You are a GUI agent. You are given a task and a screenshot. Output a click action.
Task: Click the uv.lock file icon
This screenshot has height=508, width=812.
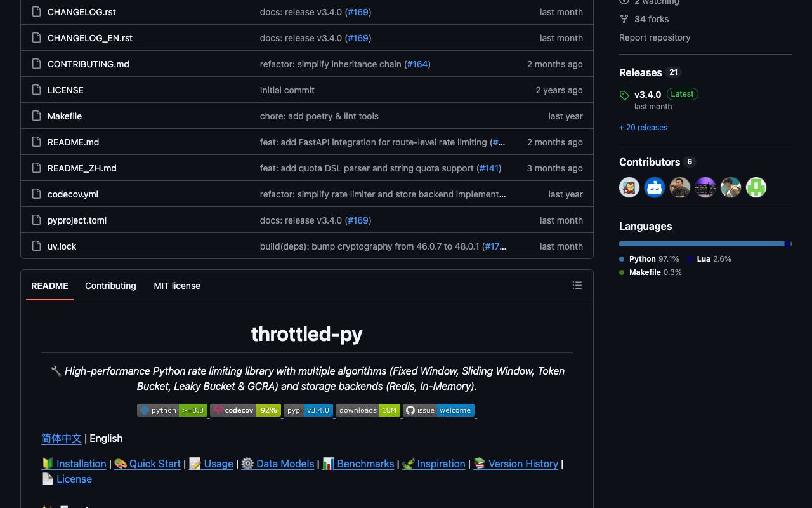click(37, 246)
